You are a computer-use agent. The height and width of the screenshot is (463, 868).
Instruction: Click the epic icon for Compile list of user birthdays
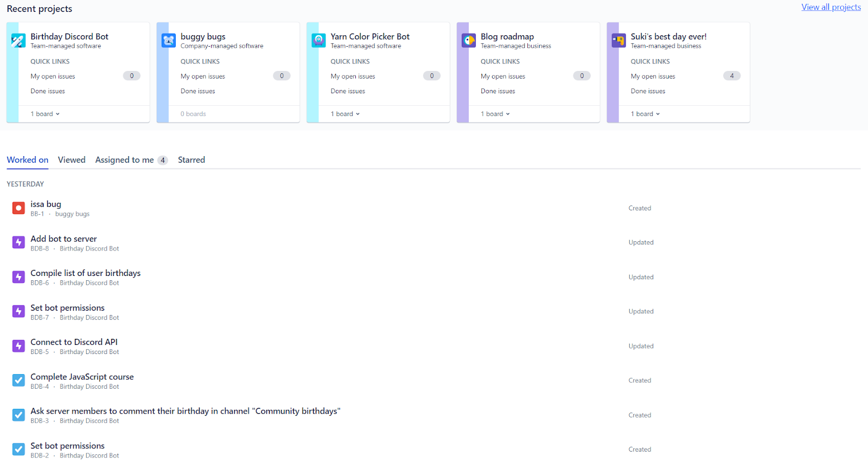(18, 277)
